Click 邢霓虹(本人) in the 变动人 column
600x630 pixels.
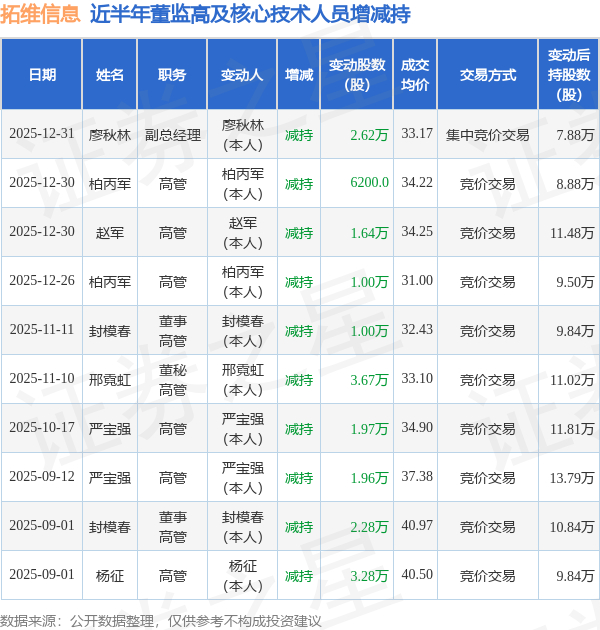[x=242, y=380]
